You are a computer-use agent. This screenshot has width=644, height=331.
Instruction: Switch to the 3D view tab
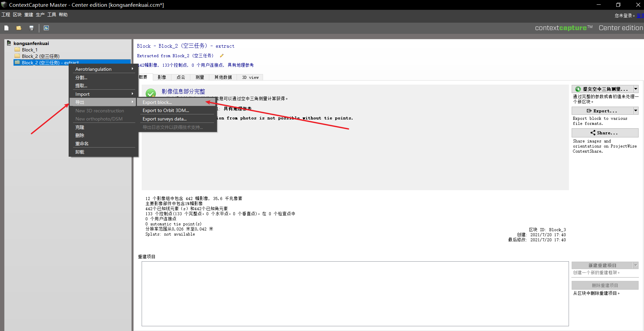(x=250, y=77)
